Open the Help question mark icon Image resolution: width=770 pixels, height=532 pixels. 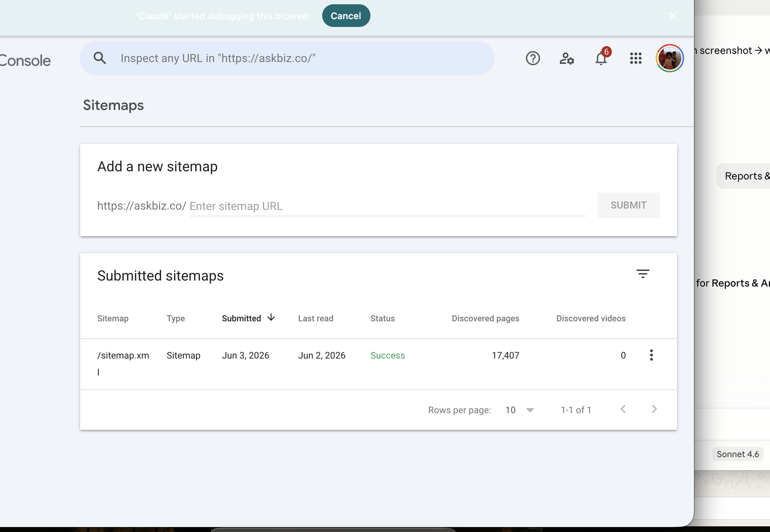[533, 58]
